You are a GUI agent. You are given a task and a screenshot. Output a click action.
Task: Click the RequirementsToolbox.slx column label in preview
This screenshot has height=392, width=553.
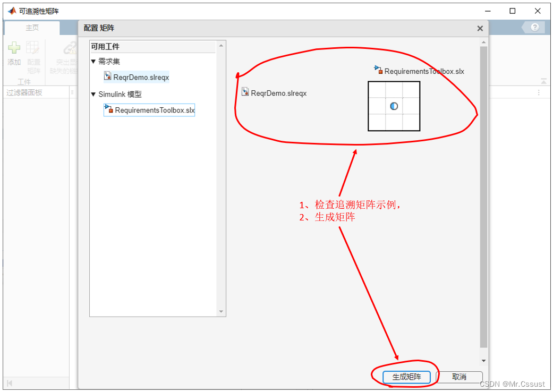(424, 72)
